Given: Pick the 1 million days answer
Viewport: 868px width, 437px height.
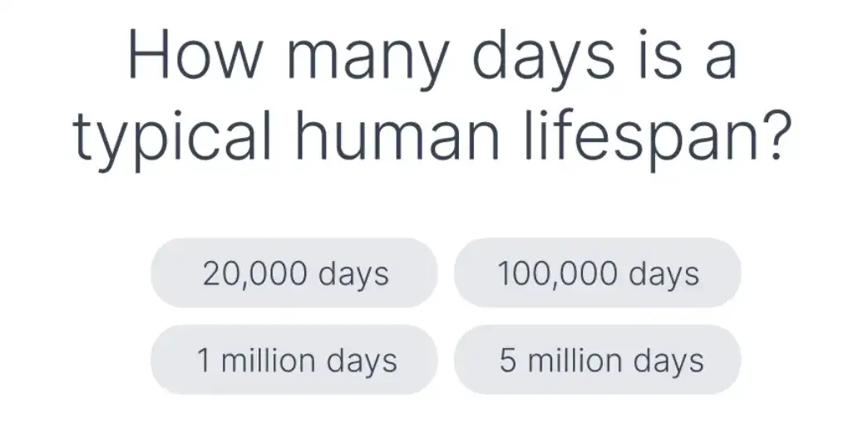Looking at the screenshot, I should click(294, 361).
